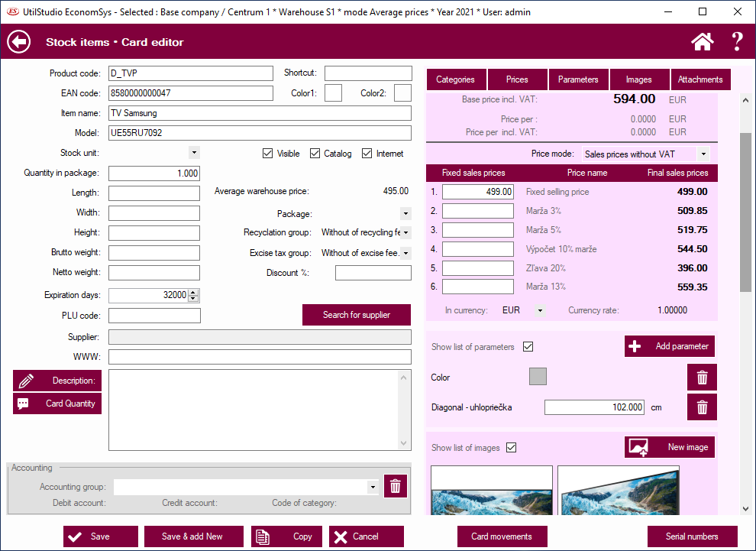756x551 pixels.
Task: Pick the Color1 swatch
Action: click(x=333, y=92)
